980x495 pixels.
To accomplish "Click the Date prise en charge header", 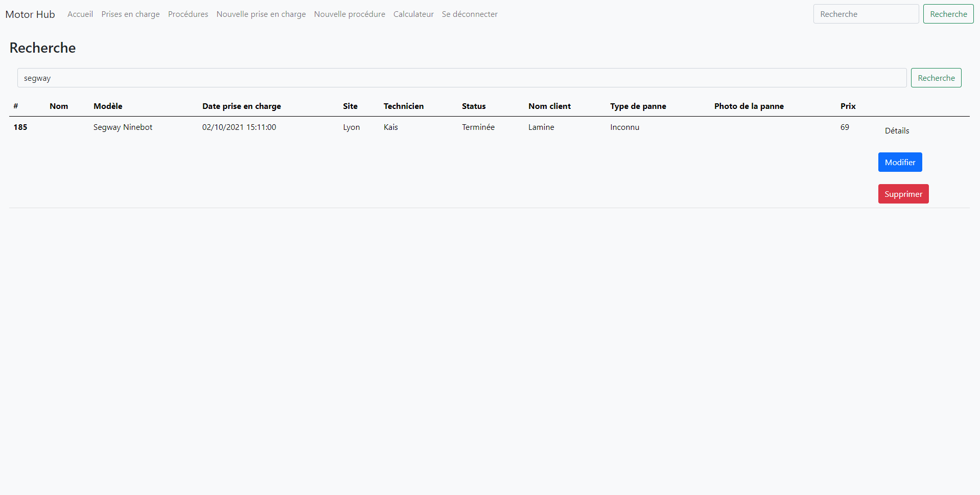I will click(242, 106).
